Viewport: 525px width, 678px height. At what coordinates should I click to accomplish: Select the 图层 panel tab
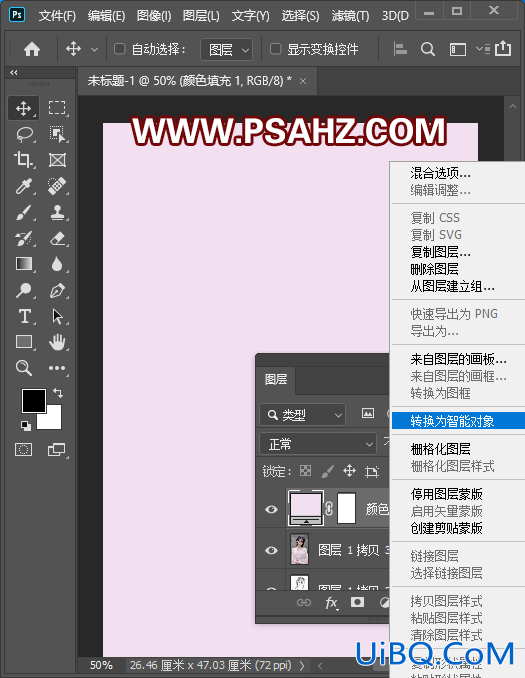pyautogui.click(x=276, y=379)
